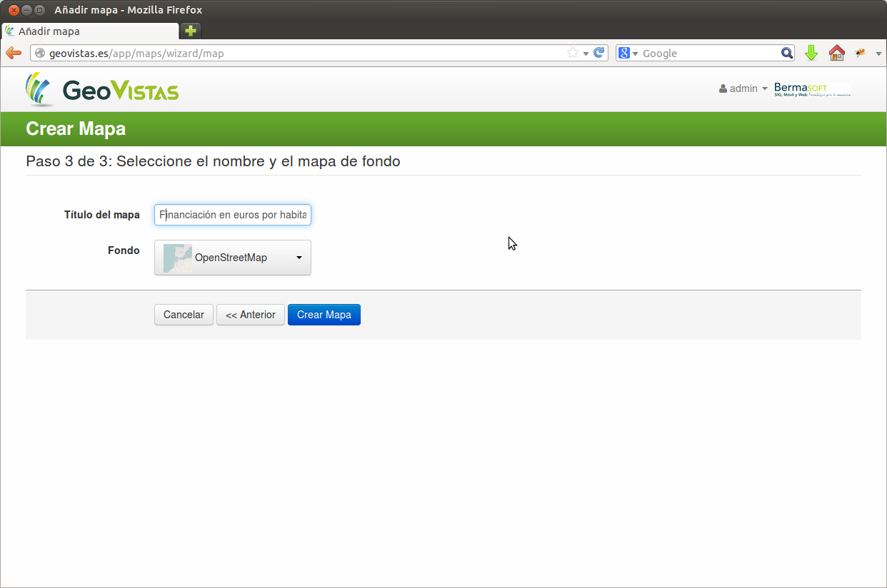This screenshot has width=887, height=588.
Task: Go back with the << Anterior button
Action: 251,315
